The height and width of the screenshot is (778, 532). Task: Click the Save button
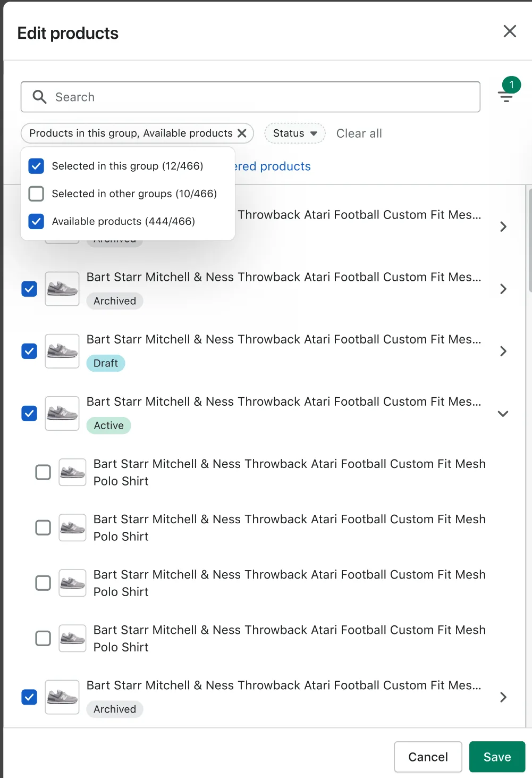click(497, 757)
